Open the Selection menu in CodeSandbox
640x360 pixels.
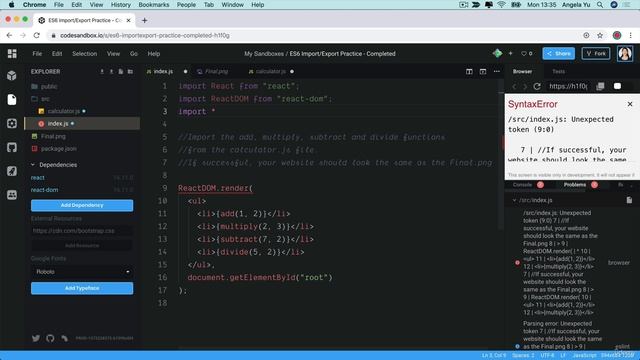pos(84,53)
